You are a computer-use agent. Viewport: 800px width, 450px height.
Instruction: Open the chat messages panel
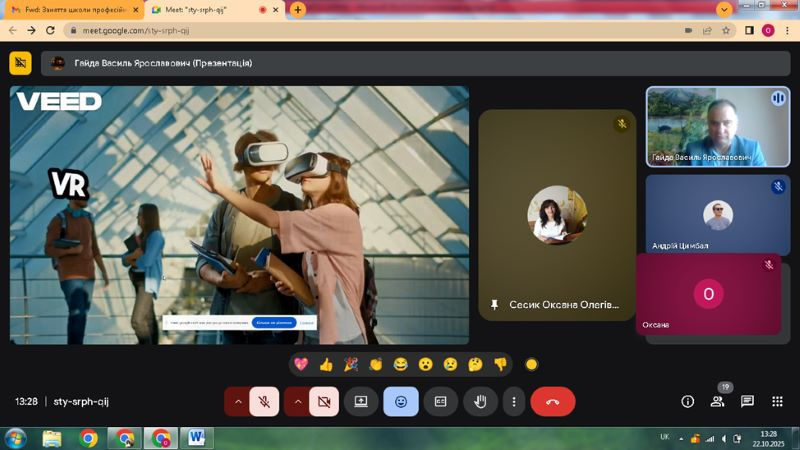click(747, 401)
